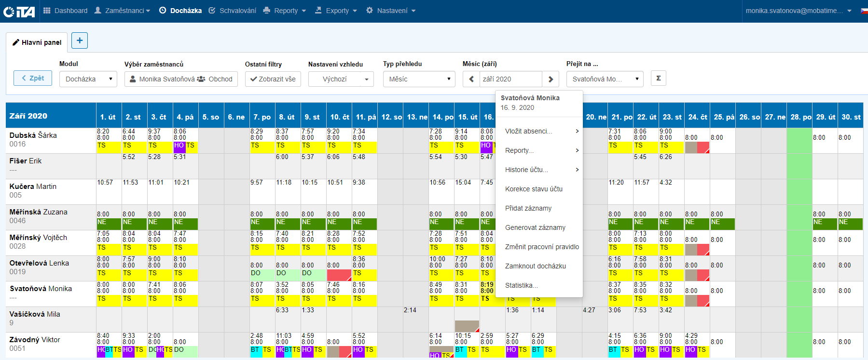Screen dimensions: 868x360
Task: Click the sigma summary button
Action: pyautogui.click(x=658, y=78)
